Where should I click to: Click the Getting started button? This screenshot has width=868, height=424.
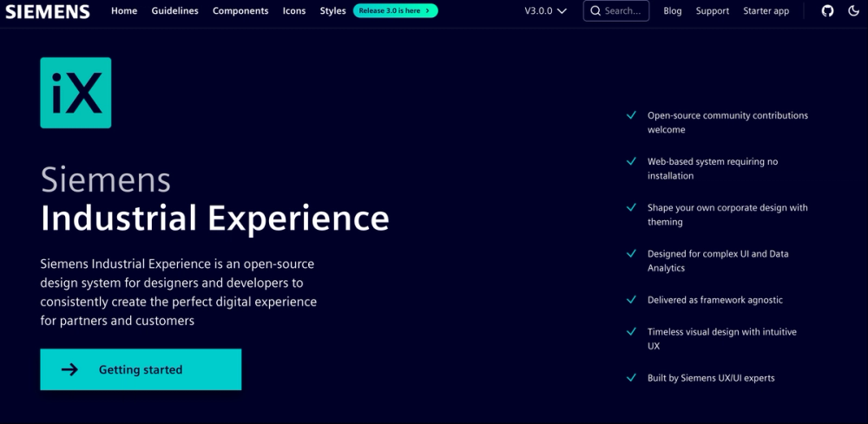(x=141, y=369)
